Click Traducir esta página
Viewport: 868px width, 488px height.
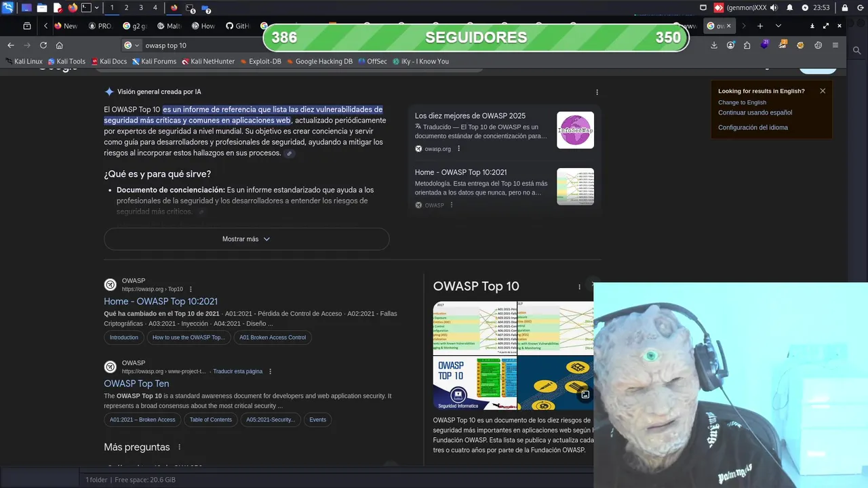(237, 371)
